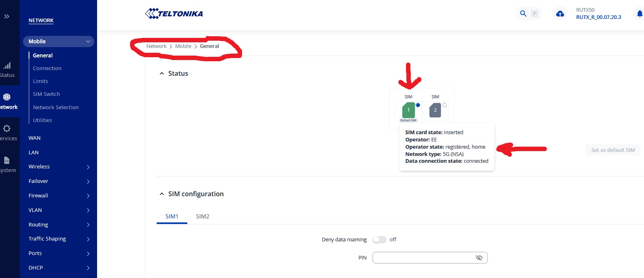Screen dimensions: 644x278
Task: Open the Status section signal icon
Action: coord(7,66)
